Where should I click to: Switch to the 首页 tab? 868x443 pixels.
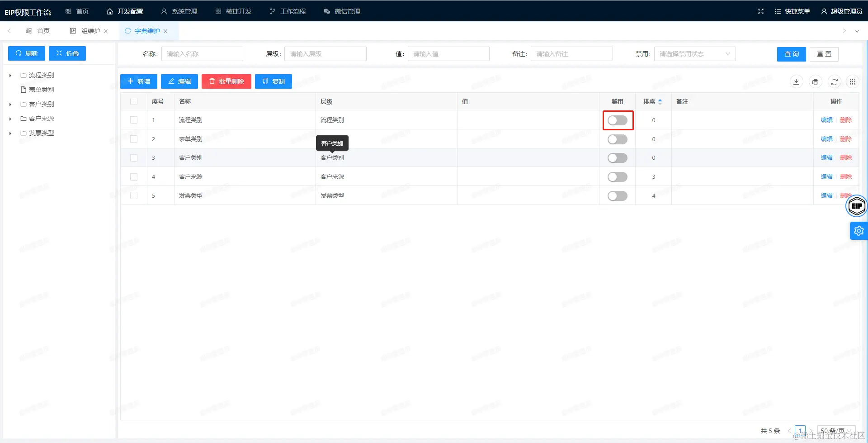[x=38, y=31]
